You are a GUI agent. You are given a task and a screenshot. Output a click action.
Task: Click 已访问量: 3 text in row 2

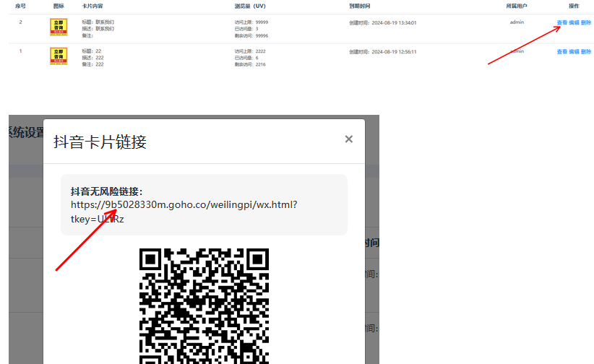[x=246, y=28]
